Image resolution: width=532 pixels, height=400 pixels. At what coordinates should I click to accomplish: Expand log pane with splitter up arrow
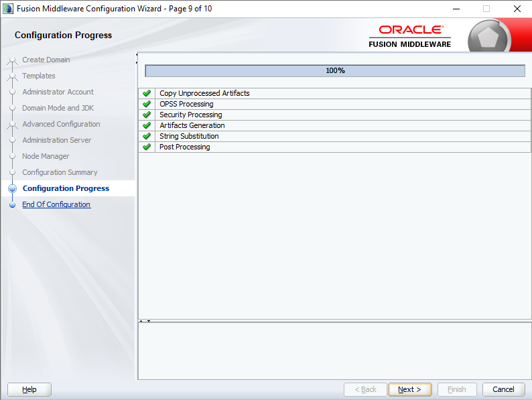(141, 321)
